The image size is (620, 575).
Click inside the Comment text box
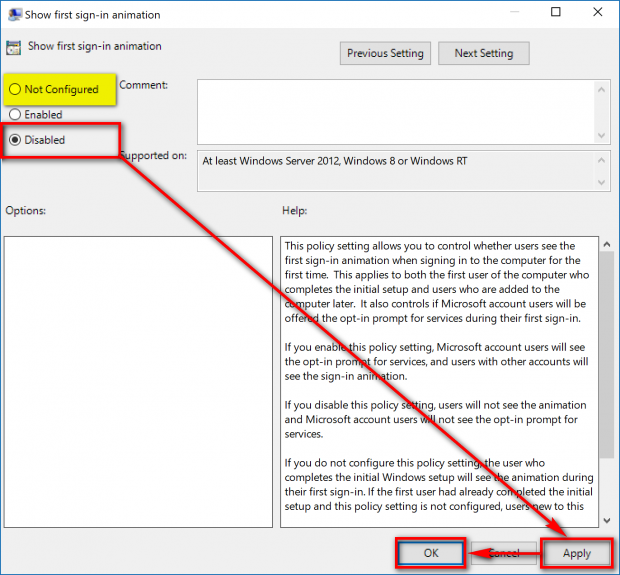[x=395, y=110]
